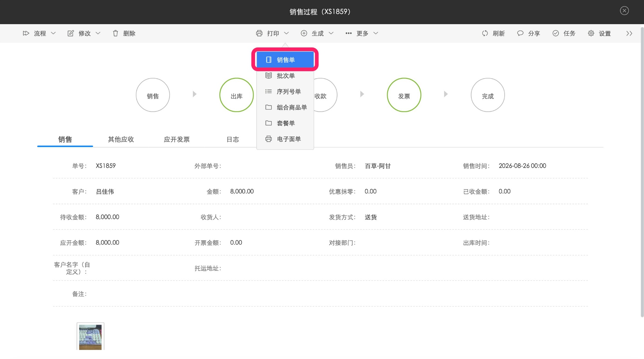Click the 发票 stage circle
This screenshot has width=644, height=359.
coord(404,95)
